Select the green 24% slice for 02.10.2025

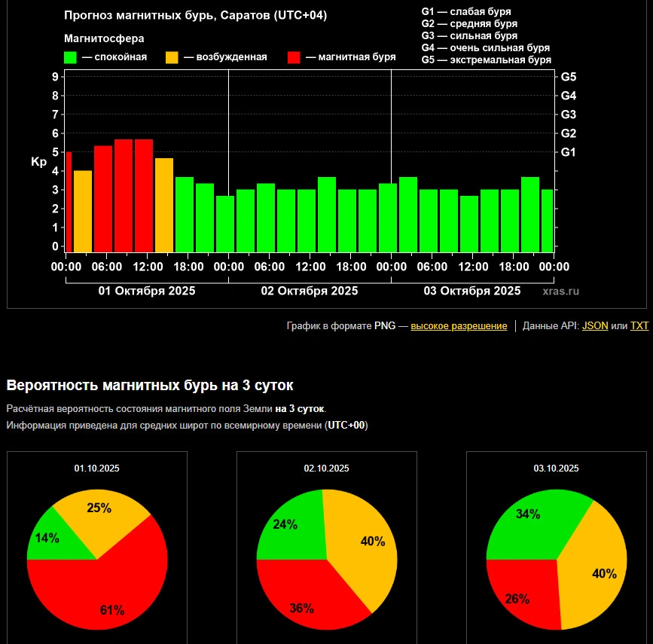(286, 523)
